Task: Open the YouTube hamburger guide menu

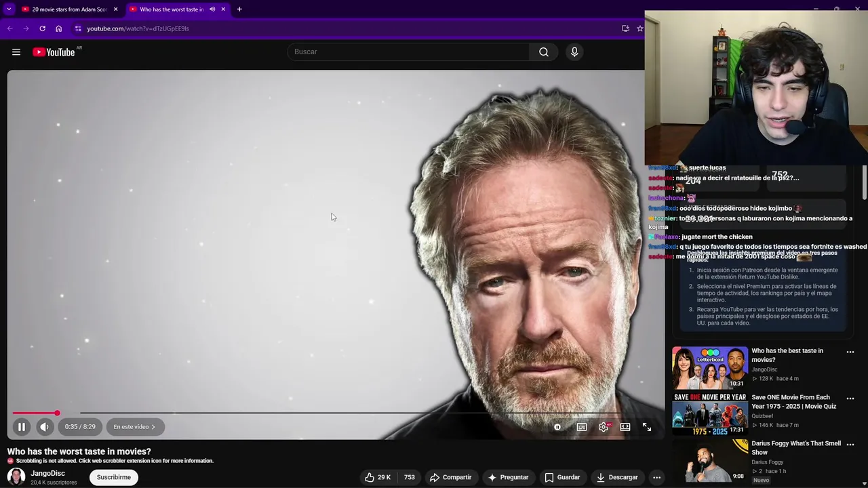Action: point(16,52)
